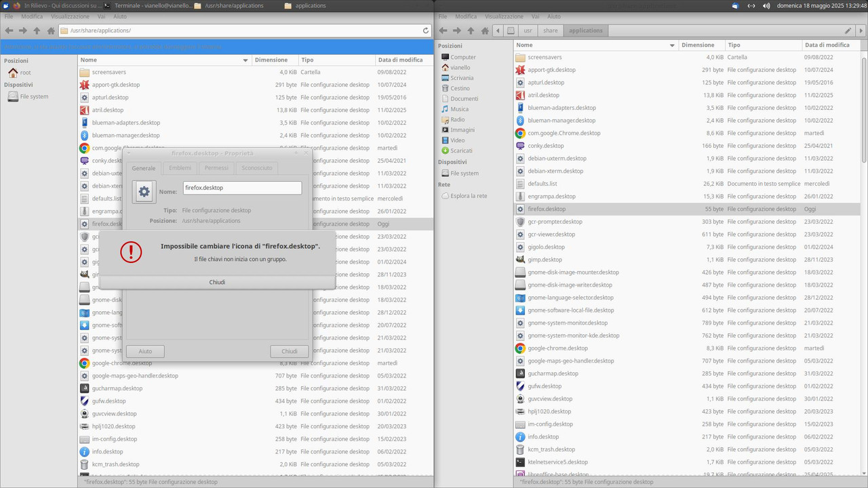868x488 pixels.
Task: Go back in the right file manager window
Action: pos(443,30)
